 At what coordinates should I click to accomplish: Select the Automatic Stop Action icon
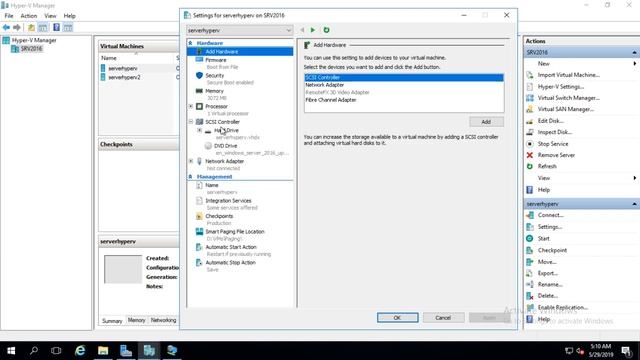coord(199,263)
